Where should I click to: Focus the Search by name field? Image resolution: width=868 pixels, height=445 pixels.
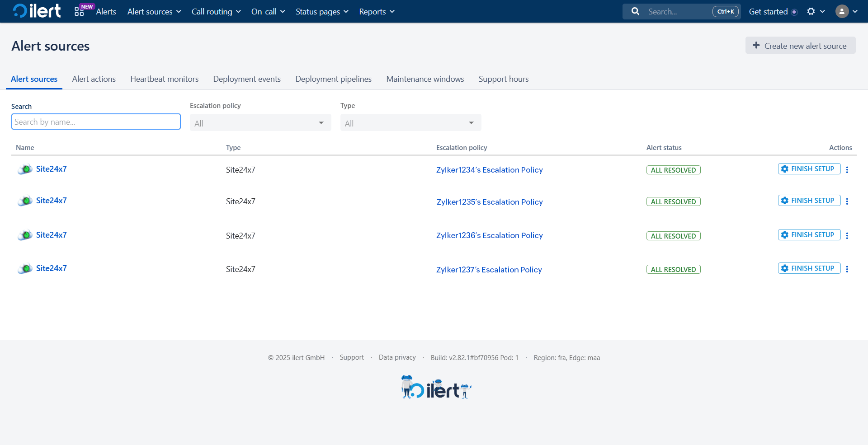point(96,122)
